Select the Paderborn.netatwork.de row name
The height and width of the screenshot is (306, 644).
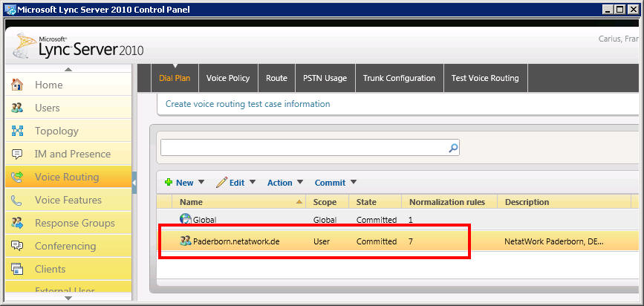(x=236, y=241)
